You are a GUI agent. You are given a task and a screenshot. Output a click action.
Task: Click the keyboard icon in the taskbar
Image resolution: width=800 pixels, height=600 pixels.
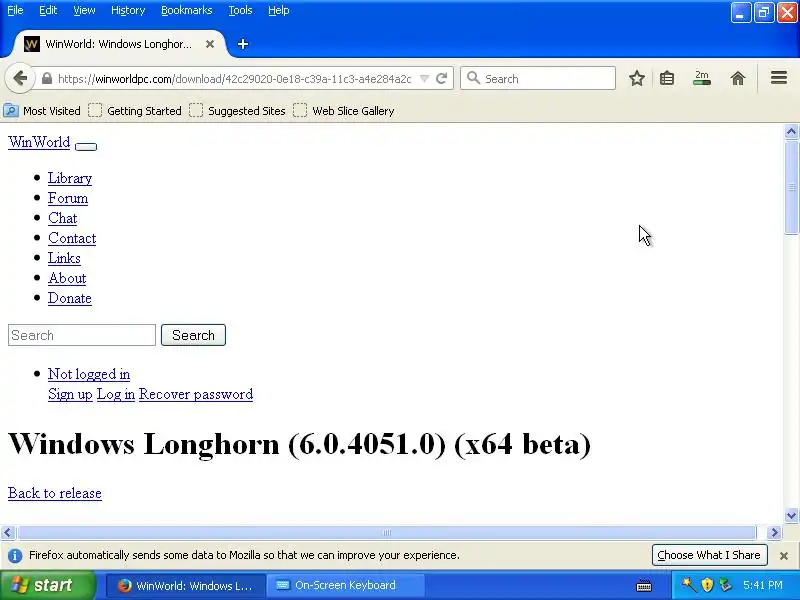[644, 585]
